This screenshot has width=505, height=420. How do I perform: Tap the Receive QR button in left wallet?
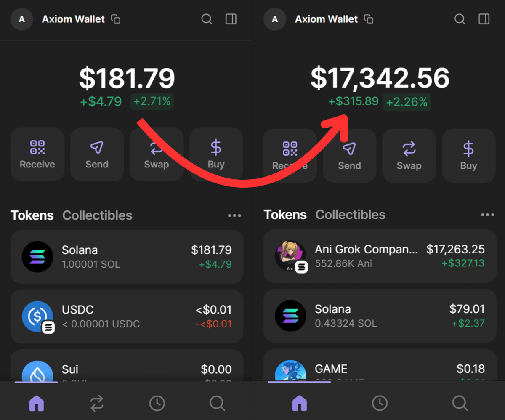[x=37, y=154]
